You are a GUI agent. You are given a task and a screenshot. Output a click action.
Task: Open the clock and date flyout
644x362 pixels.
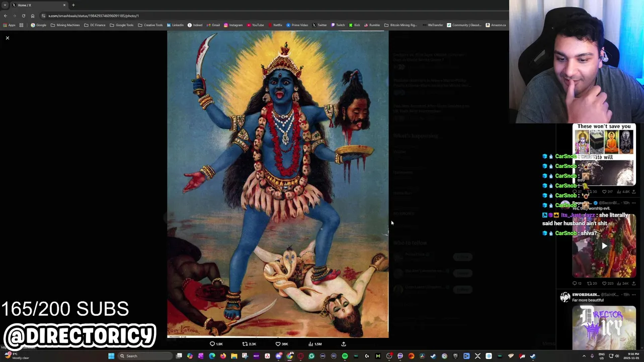[632, 356]
